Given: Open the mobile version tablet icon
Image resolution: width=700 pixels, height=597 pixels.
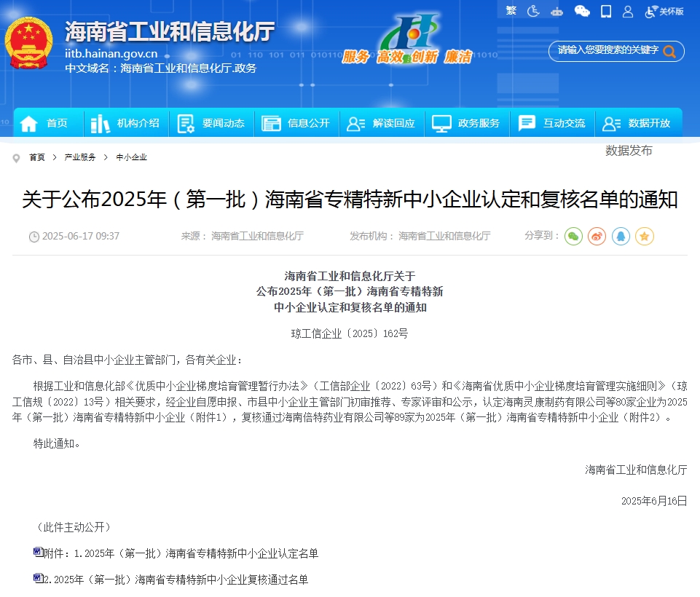Looking at the screenshot, I should (x=605, y=11).
